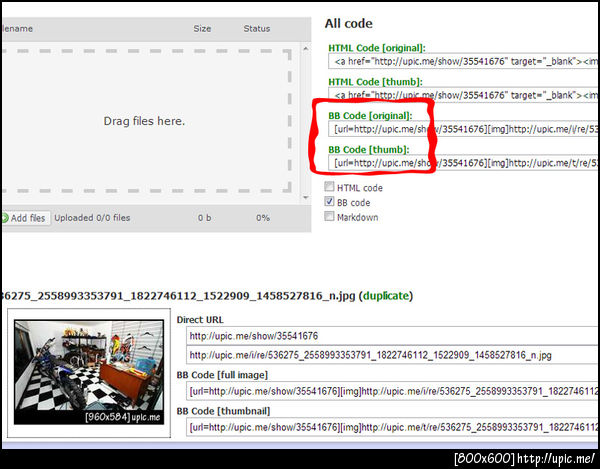Click the BB Code [original] text field

tap(464, 129)
